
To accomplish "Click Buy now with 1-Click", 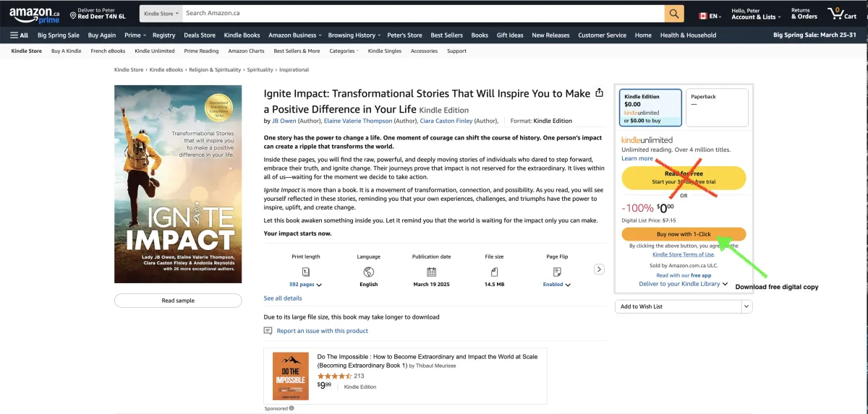I will click(684, 234).
